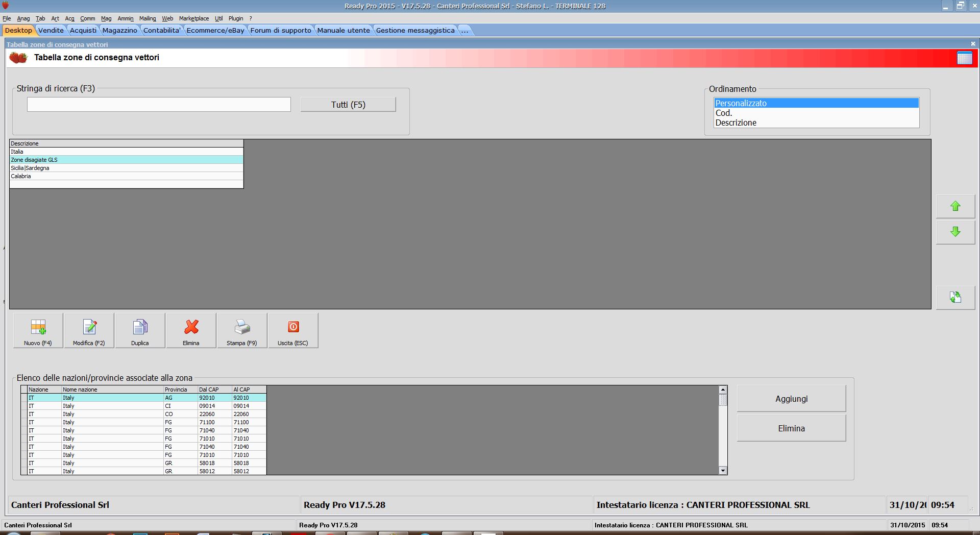Click the Elimina button beside provinces list

coord(791,428)
